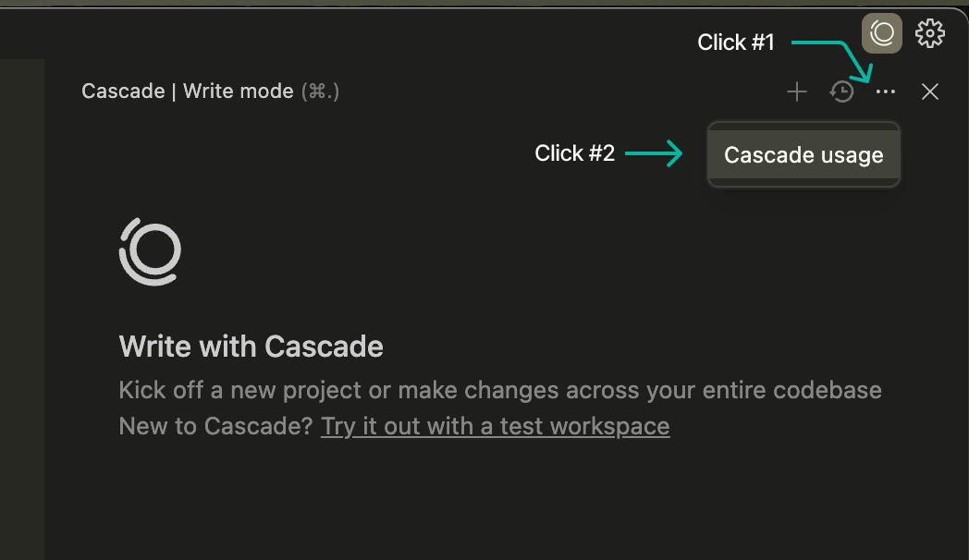Click the '(⌘.)' shortcut hint in title

(x=320, y=91)
